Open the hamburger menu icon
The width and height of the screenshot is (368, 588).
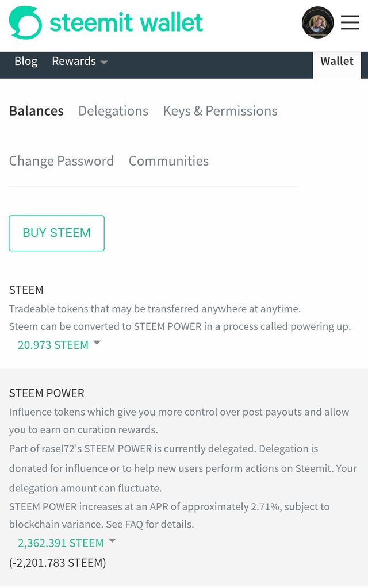tap(350, 22)
